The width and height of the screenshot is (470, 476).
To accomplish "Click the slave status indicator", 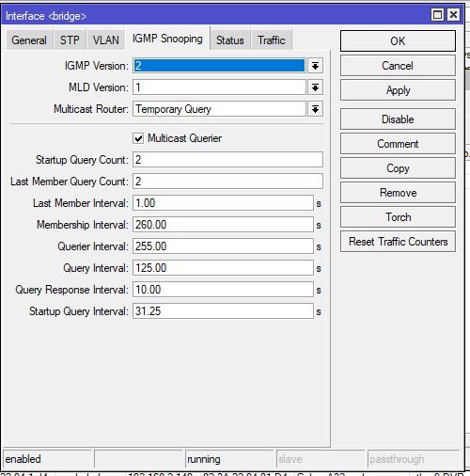I will [321, 459].
